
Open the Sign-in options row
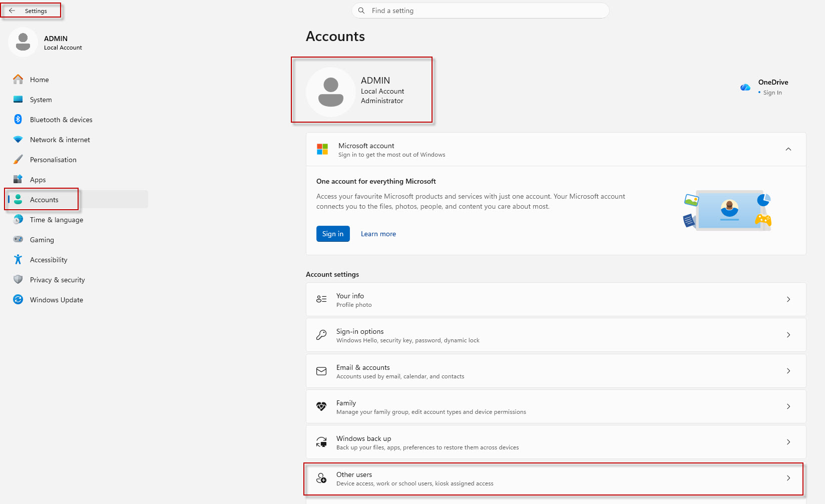556,335
